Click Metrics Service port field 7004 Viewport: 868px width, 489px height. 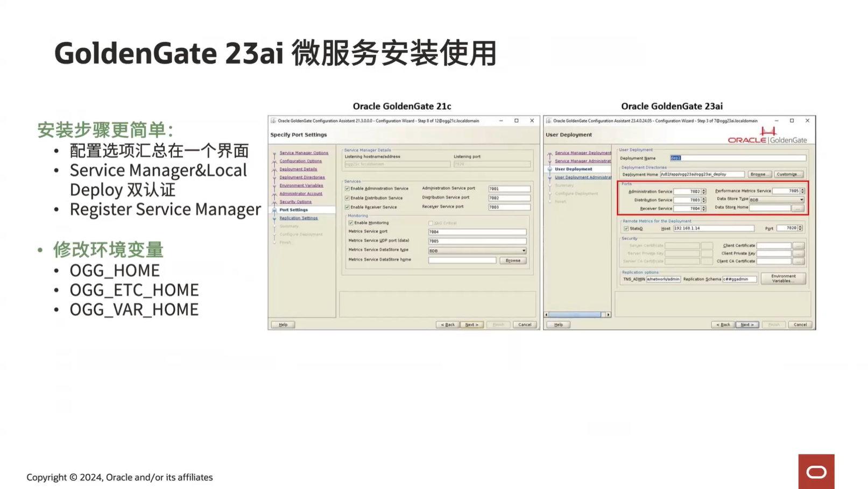click(477, 232)
